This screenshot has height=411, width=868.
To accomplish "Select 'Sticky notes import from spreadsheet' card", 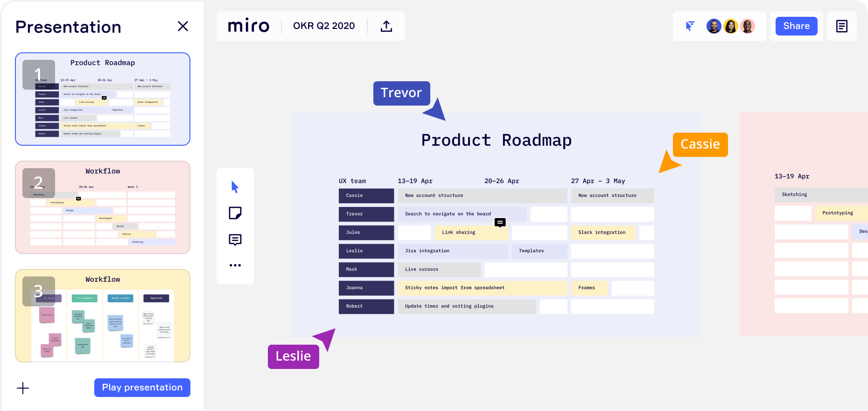I will 483,288.
